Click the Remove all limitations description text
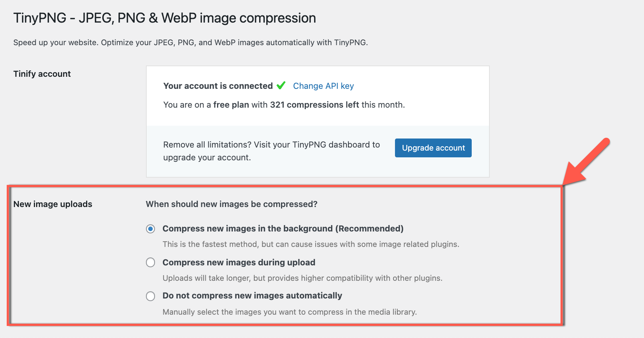The height and width of the screenshot is (338, 644). pos(272,151)
